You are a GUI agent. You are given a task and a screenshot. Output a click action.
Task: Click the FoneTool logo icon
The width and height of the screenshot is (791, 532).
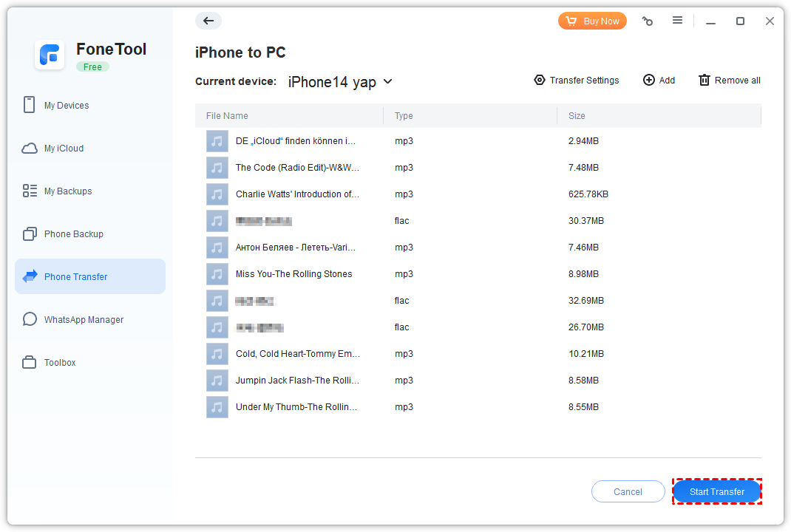50,55
